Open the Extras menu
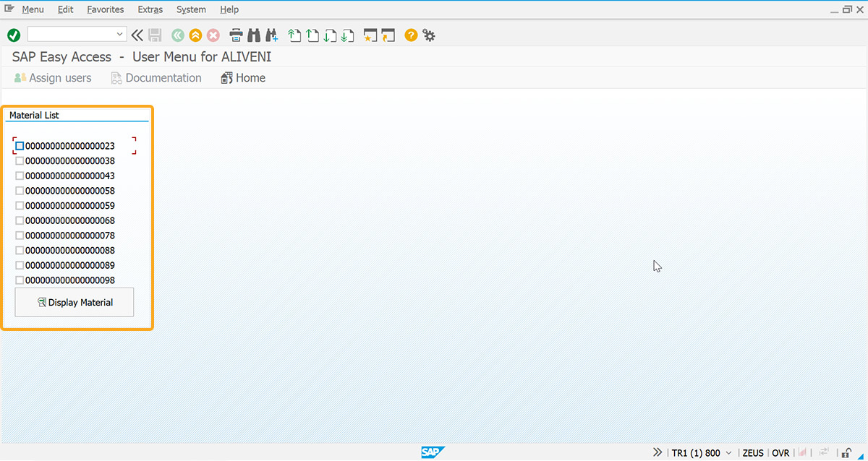The image size is (868, 461). coord(150,9)
